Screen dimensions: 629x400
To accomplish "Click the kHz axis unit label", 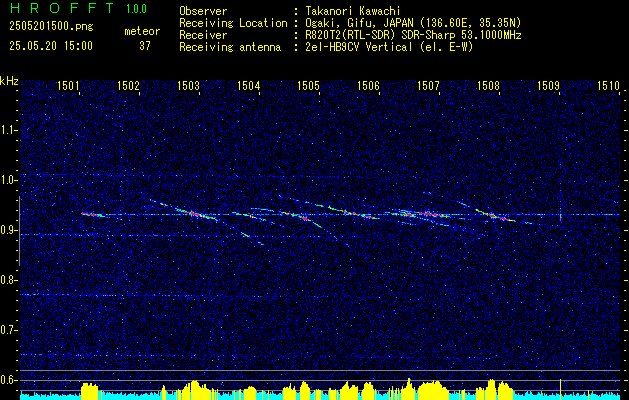I will pyautogui.click(x=9, y=81).
